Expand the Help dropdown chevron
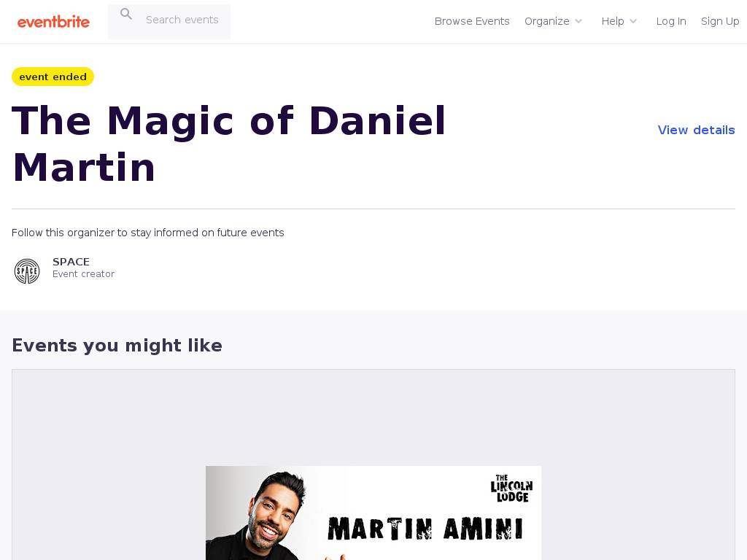 633,21
